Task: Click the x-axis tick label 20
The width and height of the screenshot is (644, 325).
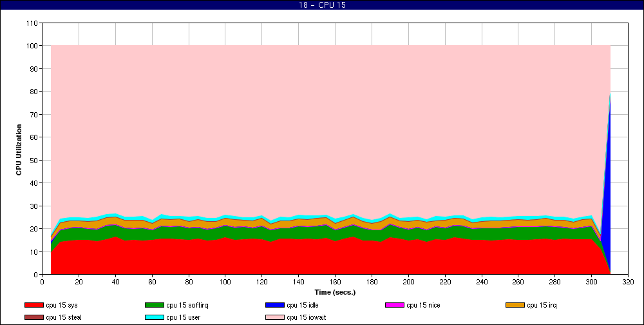Action: pos(79,282)
